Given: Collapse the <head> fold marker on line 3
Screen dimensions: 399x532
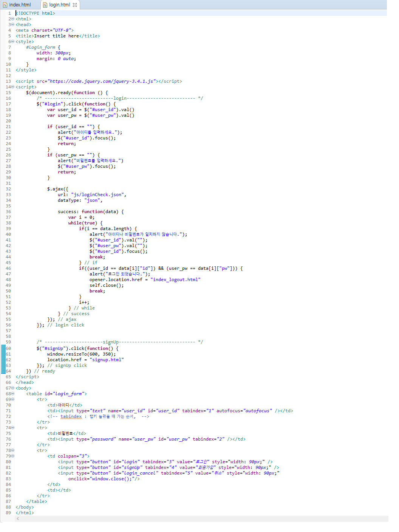Looking at the screenshot, I should (x=13, y=25).
